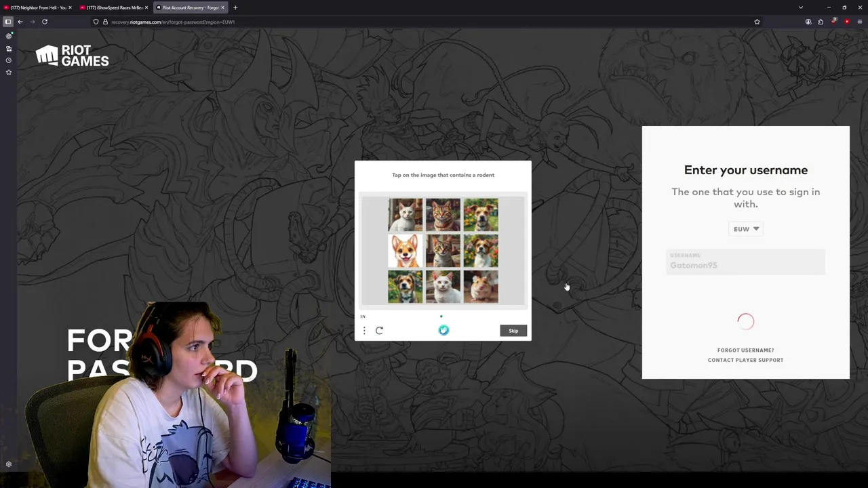Screen dimensions: 868x488
Task: Open a new tab with the plus button
Action: [235, 7]
